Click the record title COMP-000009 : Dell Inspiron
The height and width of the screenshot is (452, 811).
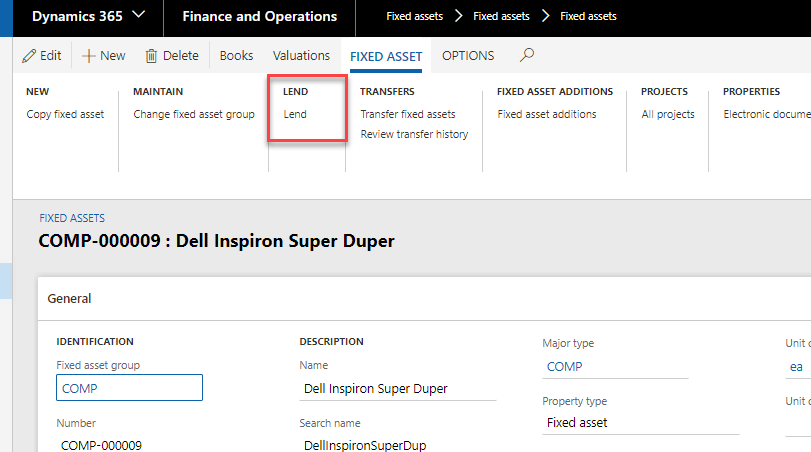click(216, 241)
